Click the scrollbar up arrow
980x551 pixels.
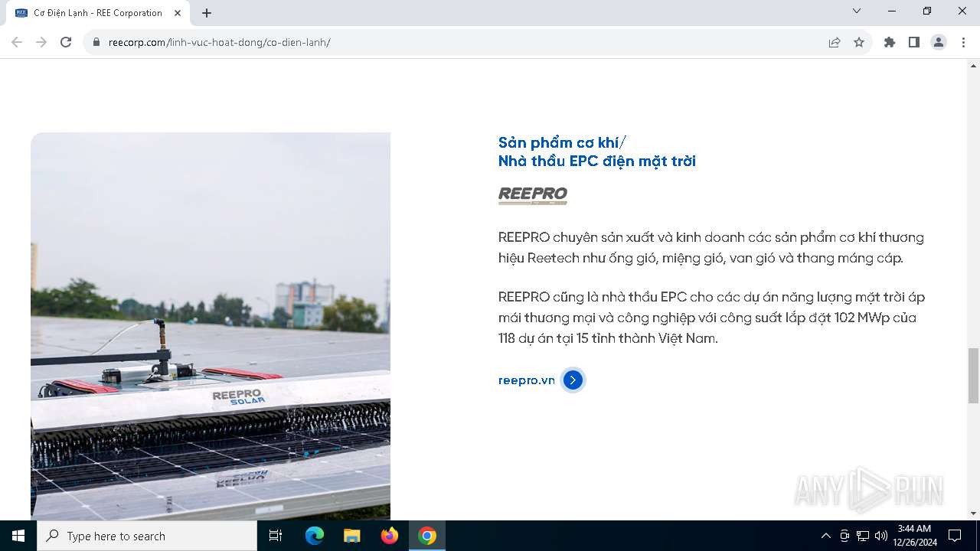tap(974, 65)
